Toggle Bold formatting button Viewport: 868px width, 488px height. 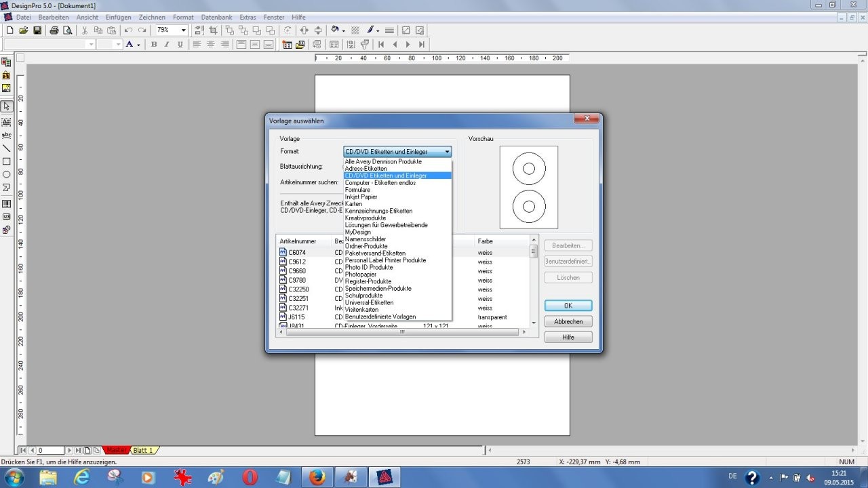click(x=154, y=45)
